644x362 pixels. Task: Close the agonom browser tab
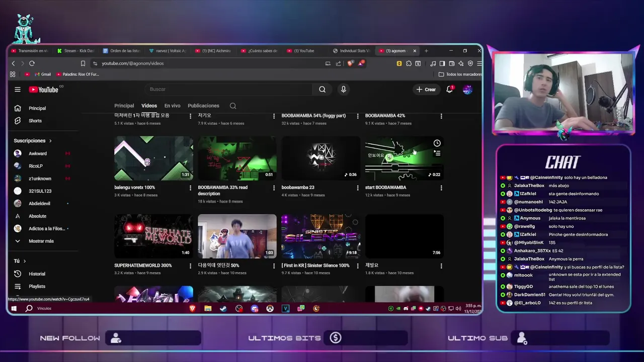pyautogui.click(x=415, y=51)
